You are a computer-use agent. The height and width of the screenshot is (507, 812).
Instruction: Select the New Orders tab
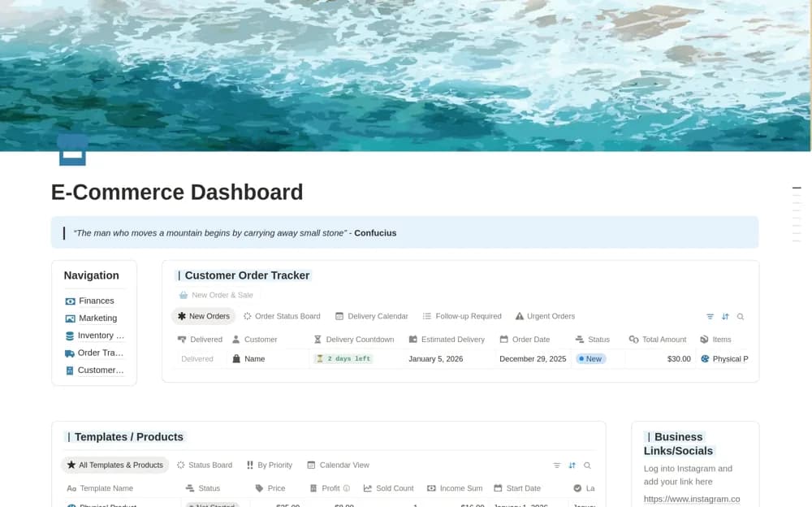[204, 316]
